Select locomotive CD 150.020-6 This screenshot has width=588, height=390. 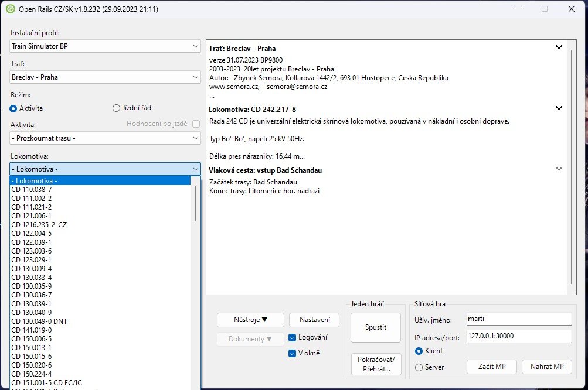[x=100, y=365]
